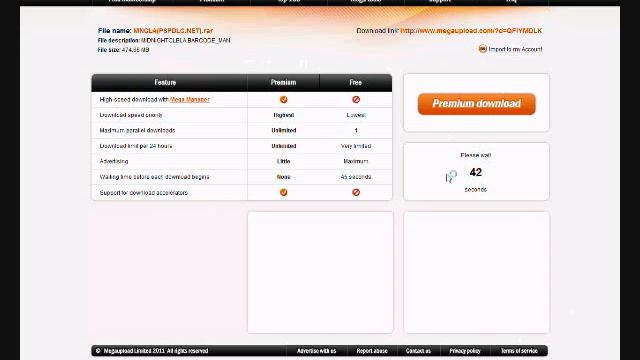
Task: Select the Lowest download speed priority cell
Action: tap(356, 115)
